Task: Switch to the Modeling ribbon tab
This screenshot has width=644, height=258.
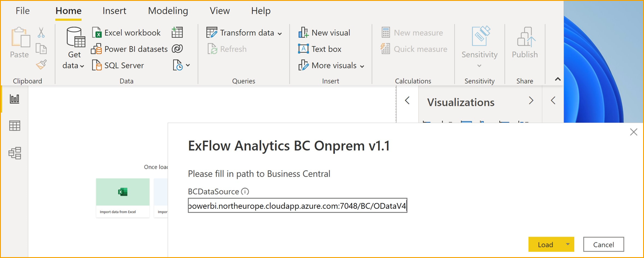Action: pyautogui.click(x=168, y=11)
